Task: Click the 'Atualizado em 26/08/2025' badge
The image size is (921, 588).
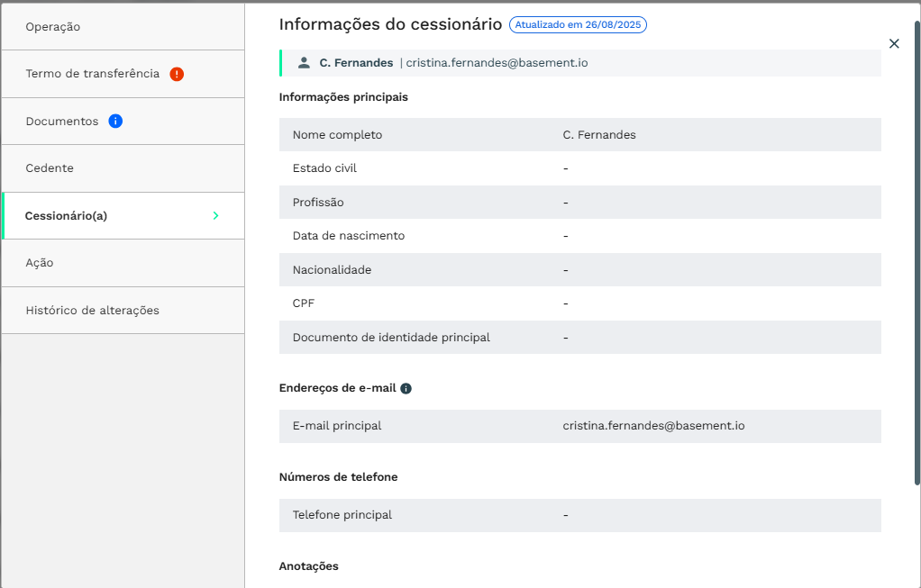Action: pyautogui.click(x=578, y=25)
